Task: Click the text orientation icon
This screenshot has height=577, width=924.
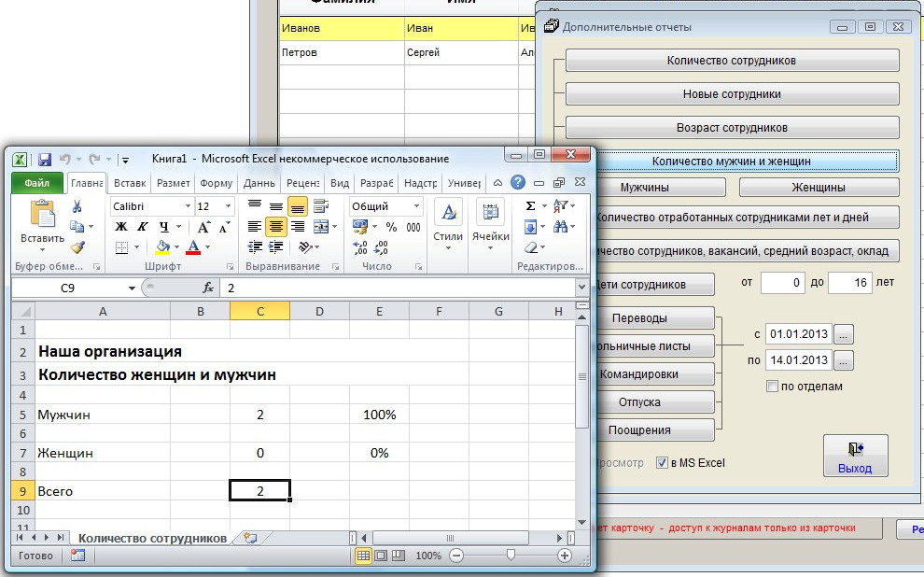Action: (305, 246)
